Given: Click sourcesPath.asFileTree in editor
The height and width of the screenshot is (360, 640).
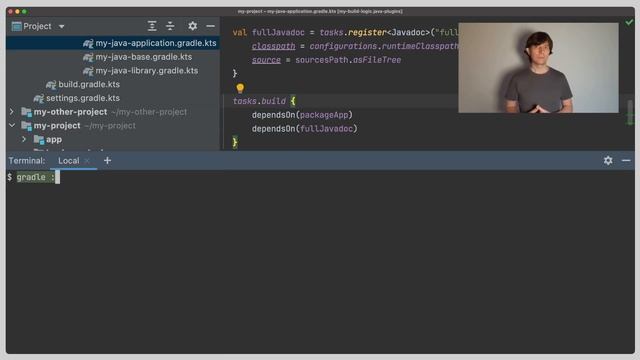Looking at the screenshot, I should (348, 60).
